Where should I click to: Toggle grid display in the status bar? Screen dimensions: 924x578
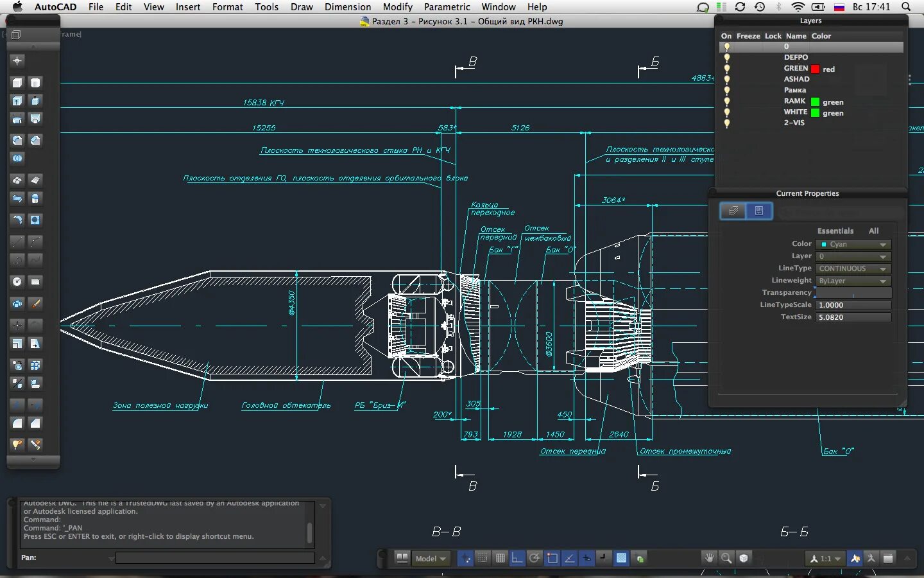[x=500, y=558]
